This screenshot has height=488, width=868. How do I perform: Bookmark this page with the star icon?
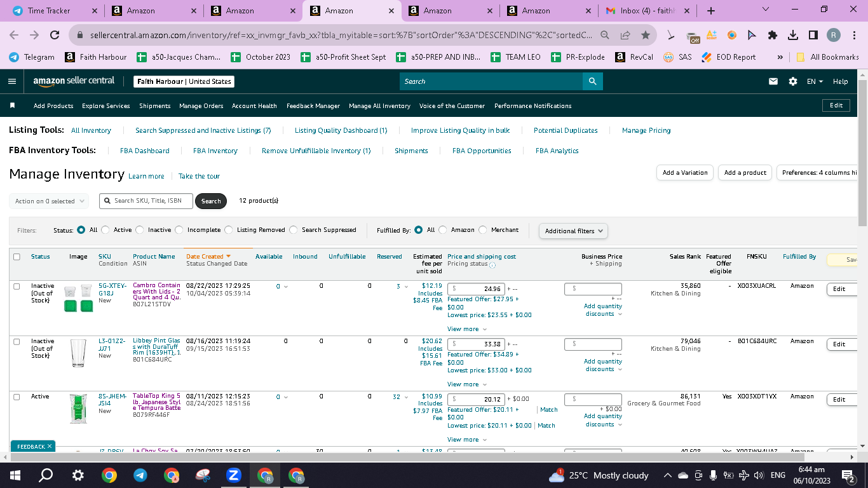click(x=646, y=35)
